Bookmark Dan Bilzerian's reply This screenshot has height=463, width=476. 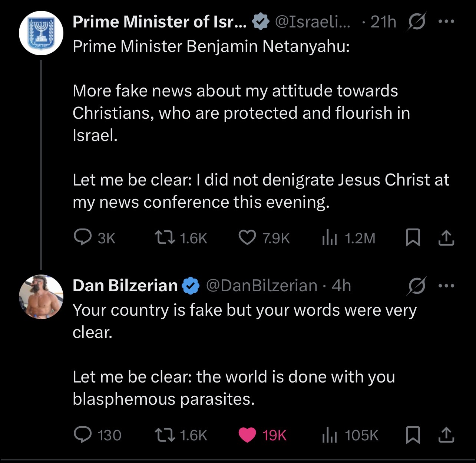(x=413, y=435)
